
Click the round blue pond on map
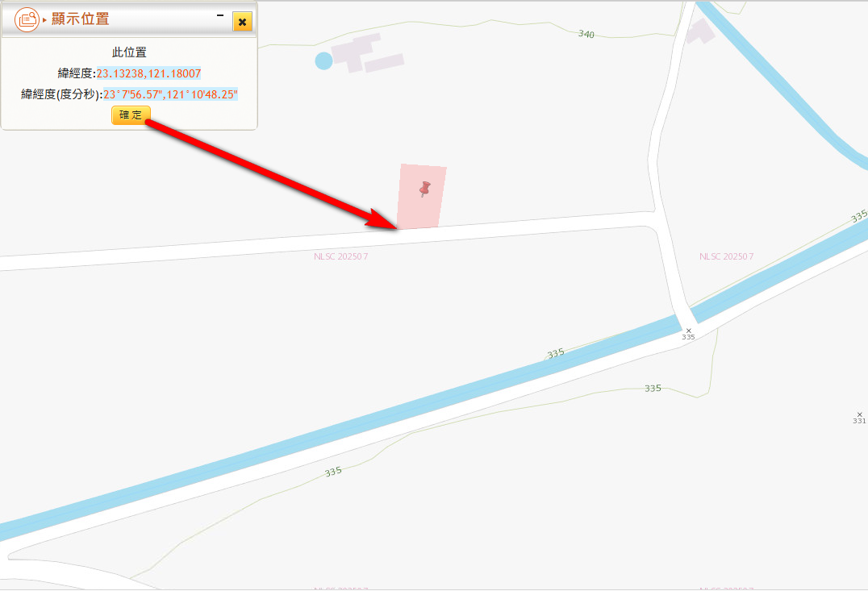coord(323,60)
